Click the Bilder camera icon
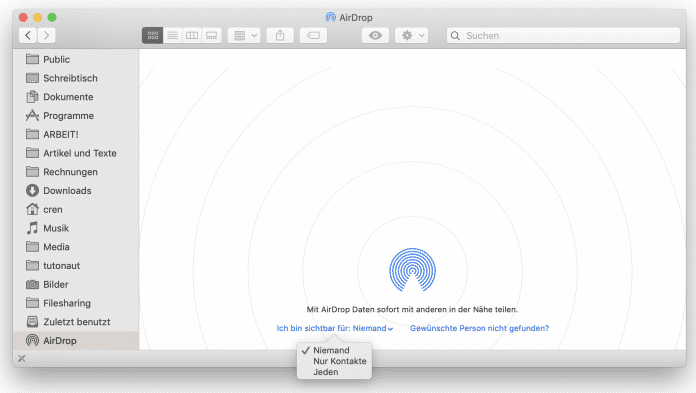 tap(32, 284)
